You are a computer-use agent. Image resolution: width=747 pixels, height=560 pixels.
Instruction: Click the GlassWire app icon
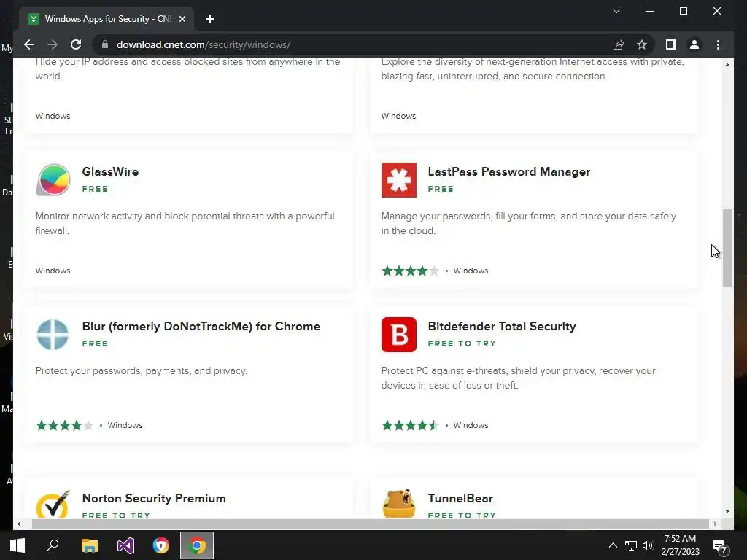coord(53,180)
